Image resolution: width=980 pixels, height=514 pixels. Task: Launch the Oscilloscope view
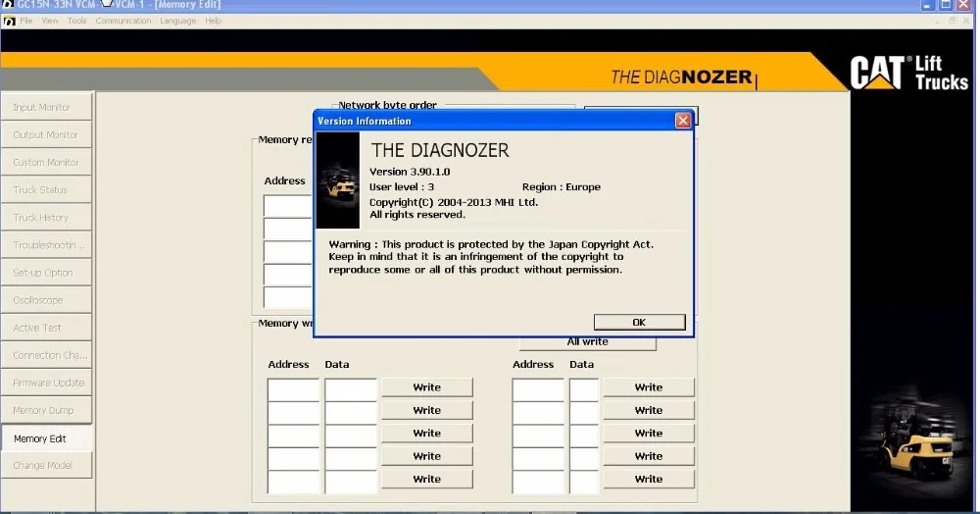[x=47, y=299]
